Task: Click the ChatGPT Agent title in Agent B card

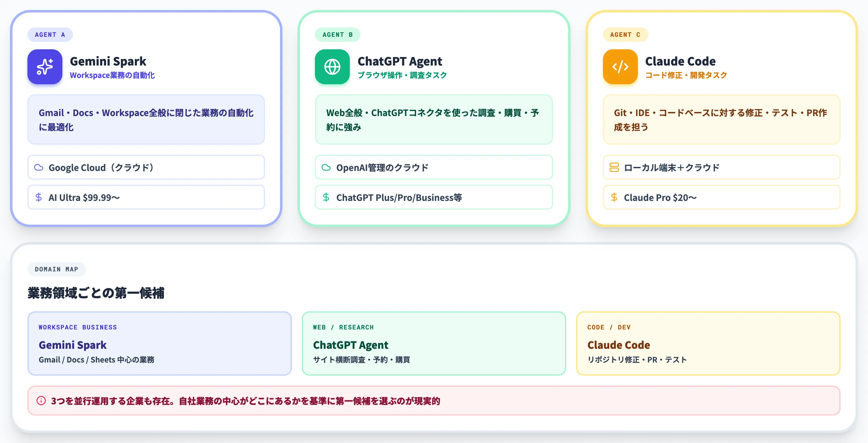Action: pos(400,61)
